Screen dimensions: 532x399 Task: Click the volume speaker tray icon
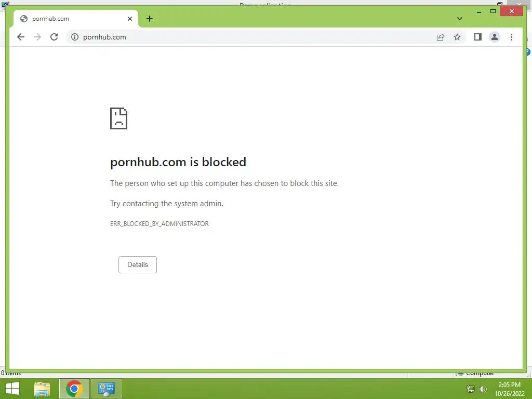pyautogui.click(x=483, y=389)
